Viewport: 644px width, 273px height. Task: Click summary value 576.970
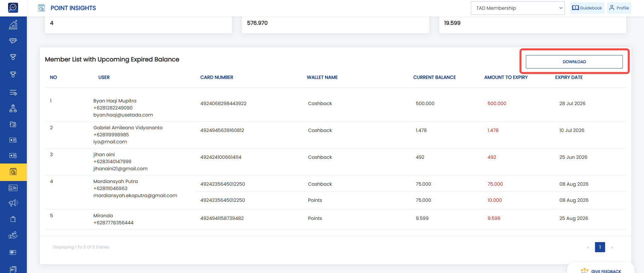coord(257,23)
